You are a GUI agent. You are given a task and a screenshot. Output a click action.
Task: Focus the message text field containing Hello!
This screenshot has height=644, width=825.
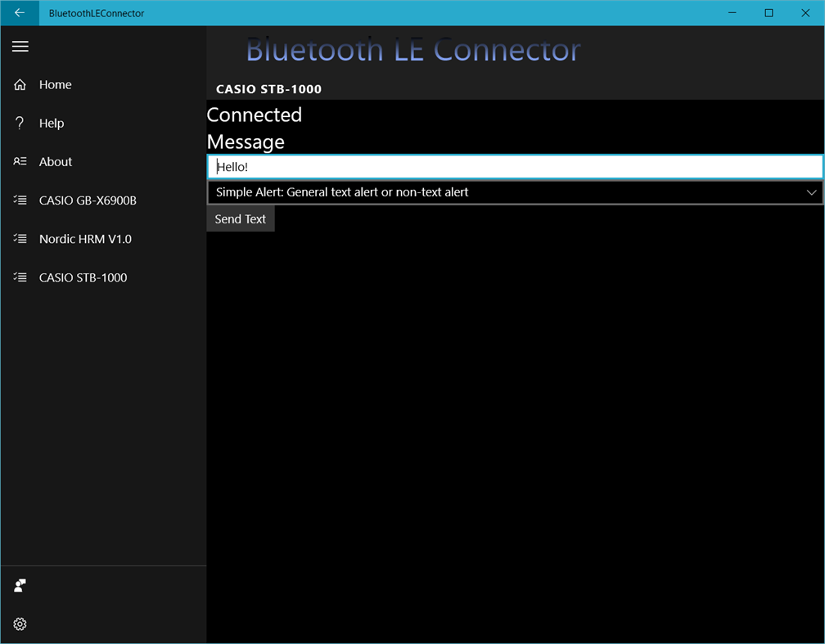[x=515, y=166]
